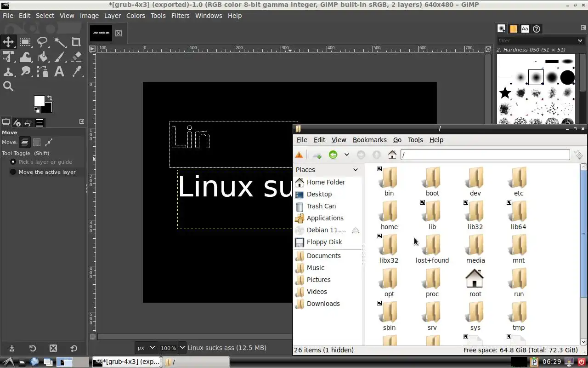Select the Paths tool
588x368 pixels.
tap(42, 71)
